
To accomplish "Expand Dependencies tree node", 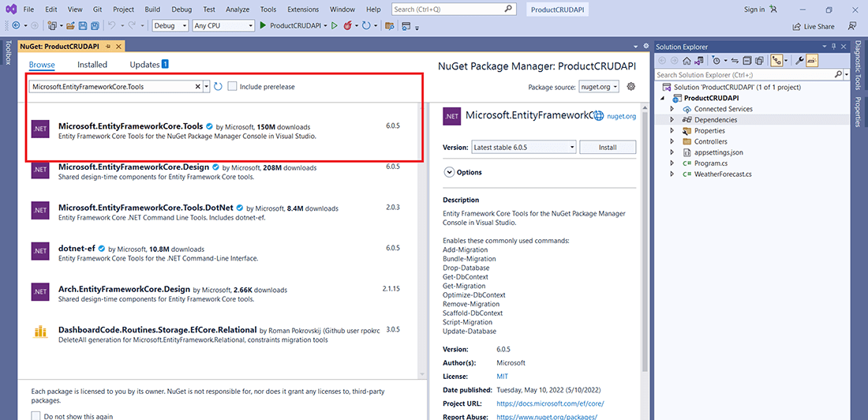I will [x=672, y=120].
